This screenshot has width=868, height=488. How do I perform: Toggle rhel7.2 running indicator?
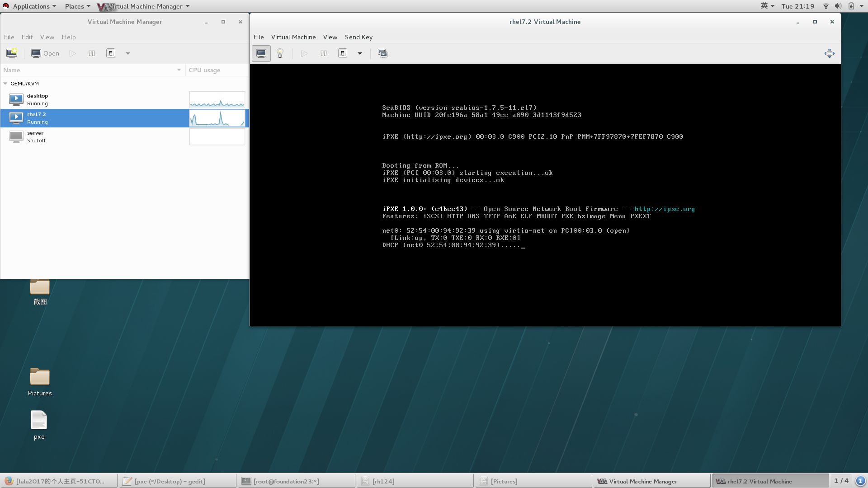click(x=15, y=118)
